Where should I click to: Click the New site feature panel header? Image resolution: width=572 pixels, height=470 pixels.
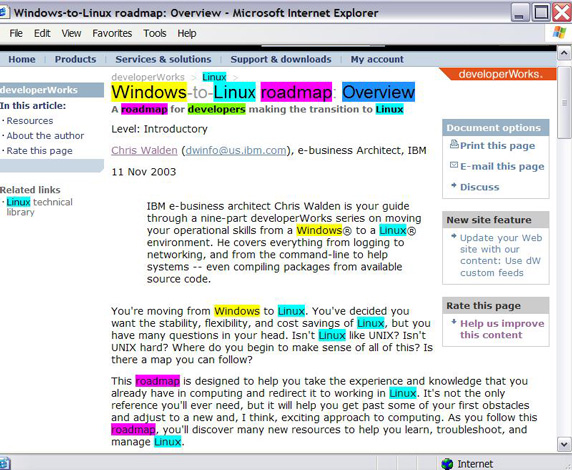coord(495,220)
